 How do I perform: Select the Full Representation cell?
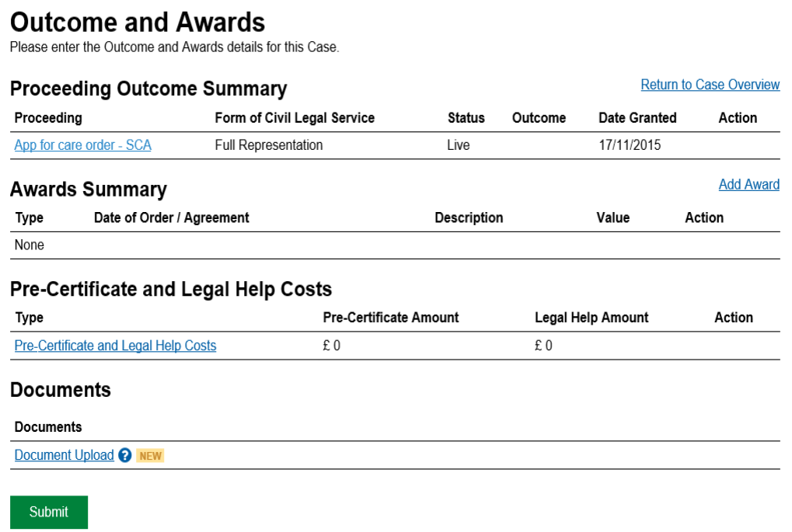click(x=268, y=145)
